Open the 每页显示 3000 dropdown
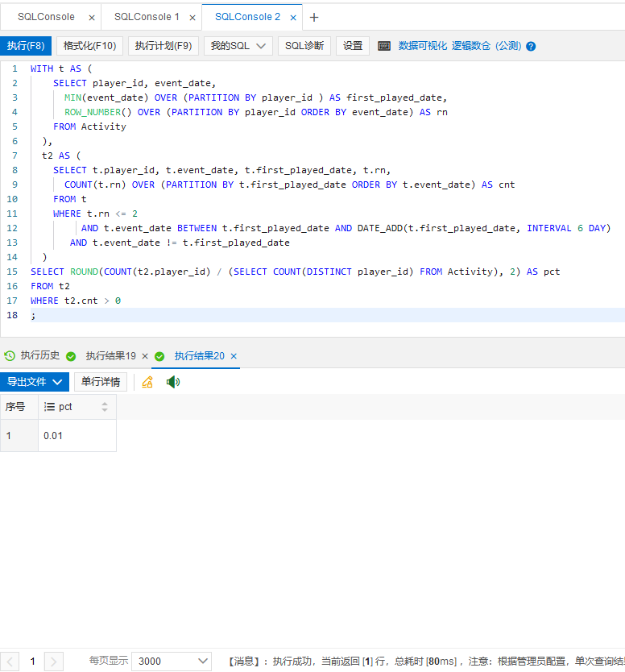625x672 pixels. coord(172,662)
